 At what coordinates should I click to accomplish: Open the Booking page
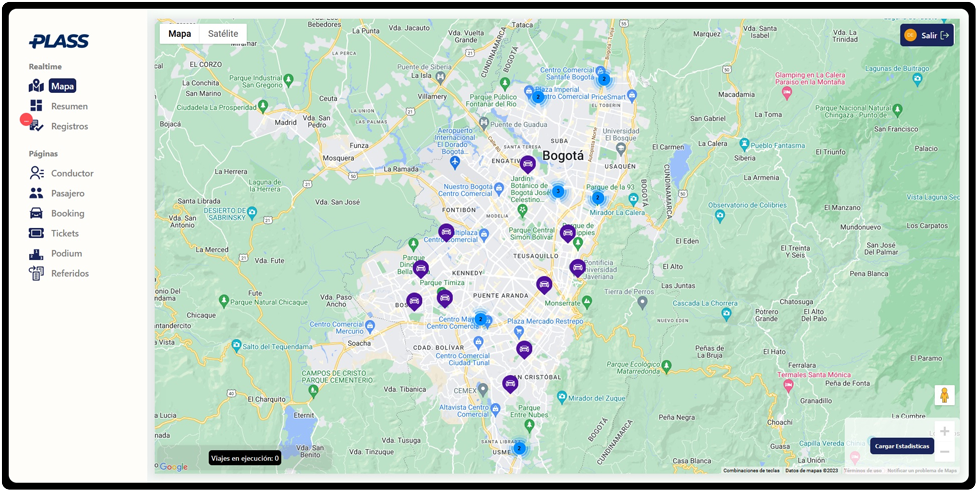(x=57, y=213)
